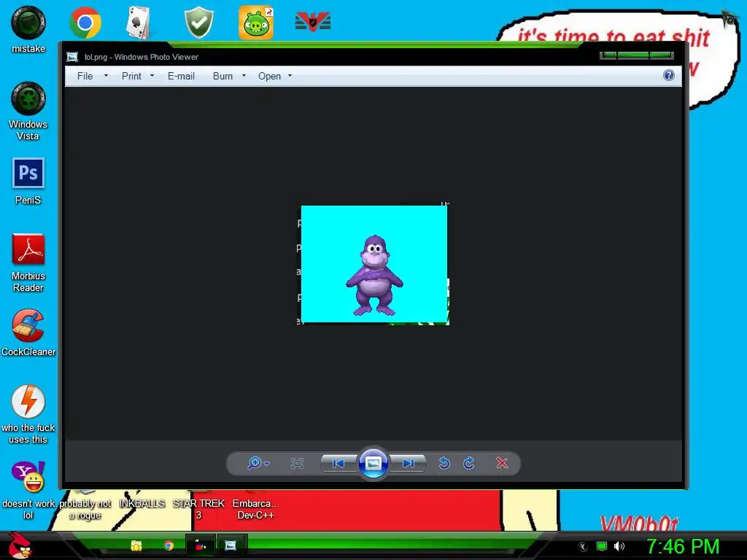This screenshot has width=747, height=560.
Task: Open the File menu
Action: pos(85,76)
